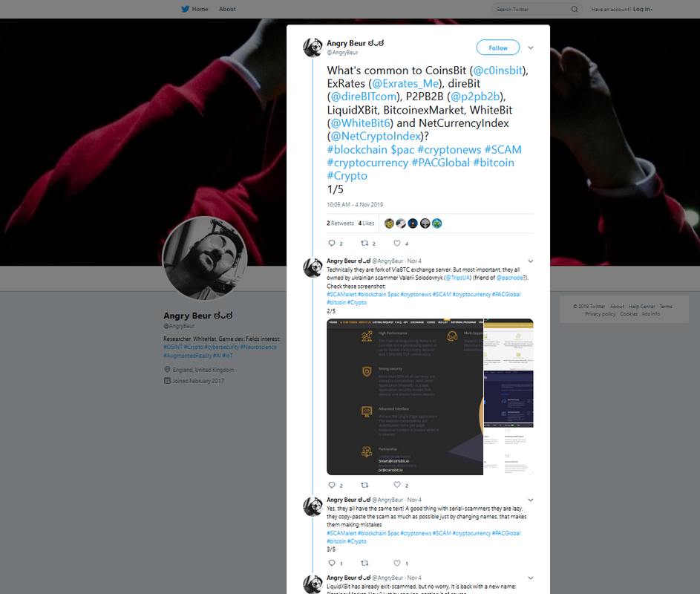
Task: Reply to the 2/5 tweet
Action: (332, 485)
